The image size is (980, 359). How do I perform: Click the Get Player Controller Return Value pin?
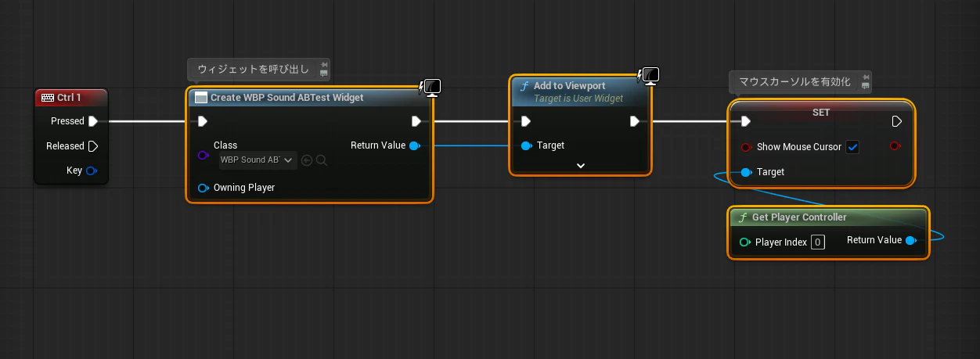[911, 241]
